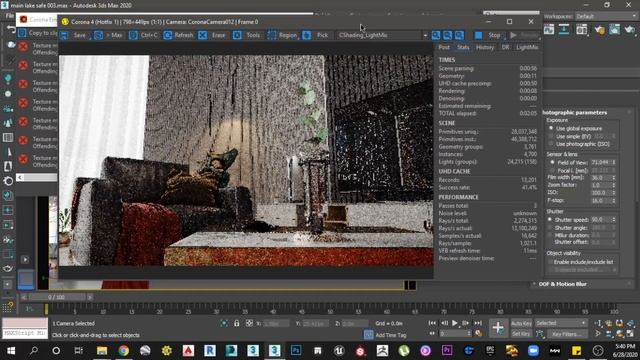Play the animation

click(455, 323)
